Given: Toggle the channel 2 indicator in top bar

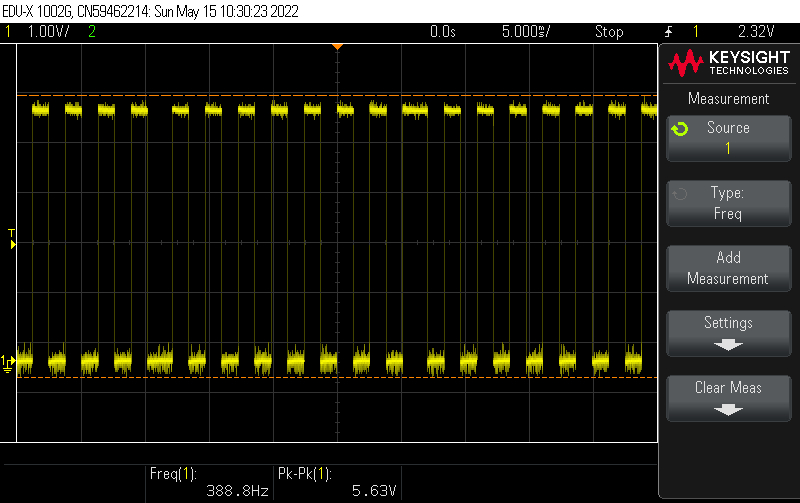Looking at the screenshot, I should 92,32.
